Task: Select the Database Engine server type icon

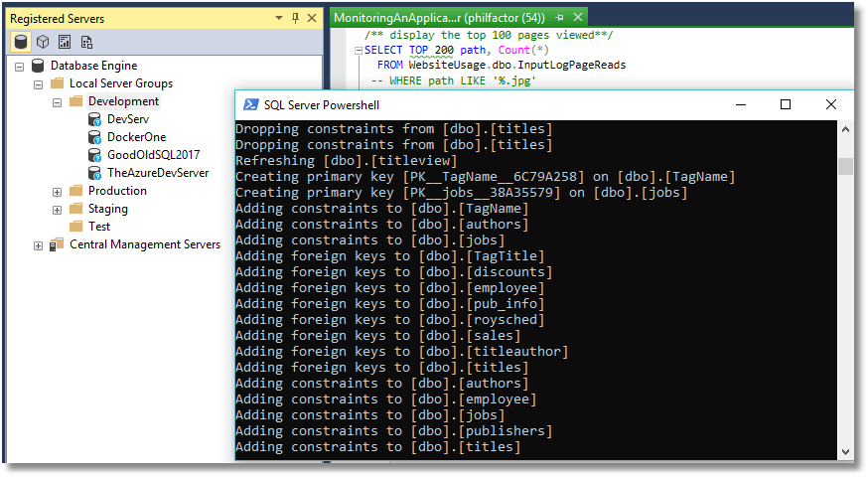Action: click(x=21, y=42)
